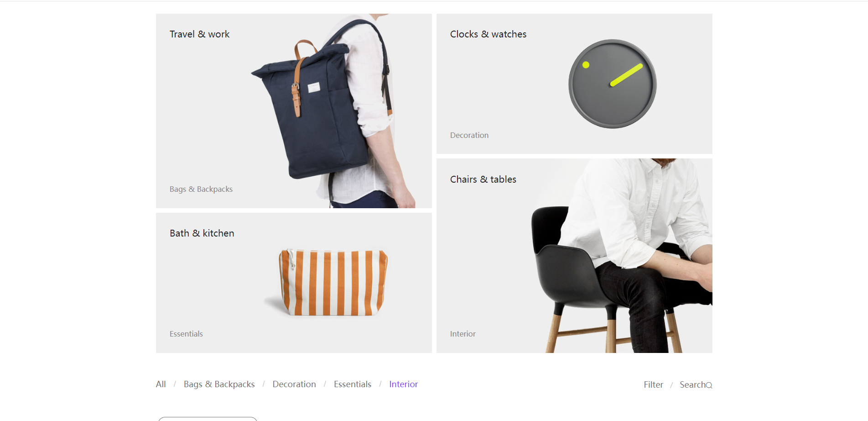Image resolution: width=868 pixels, height=421 pixels.
Task: Open the Clocks & watches category heading
Action: [x=488, y=34]
